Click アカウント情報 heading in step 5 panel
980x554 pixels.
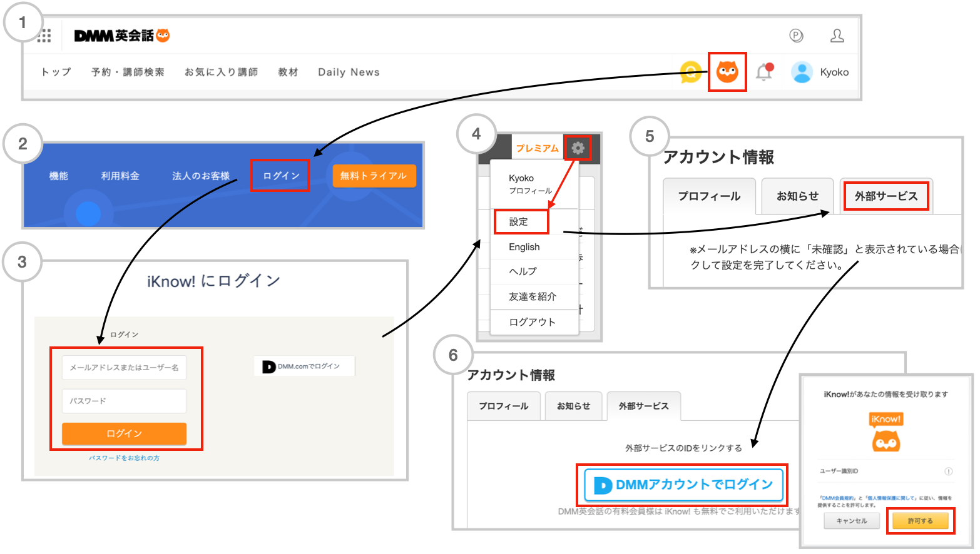[x=718, y=157]
